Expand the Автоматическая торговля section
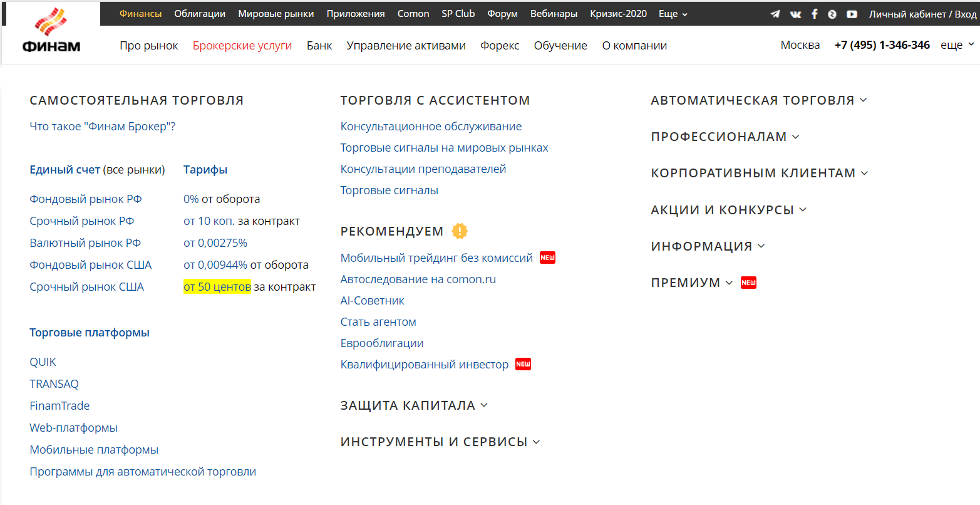 pos(758,100)
